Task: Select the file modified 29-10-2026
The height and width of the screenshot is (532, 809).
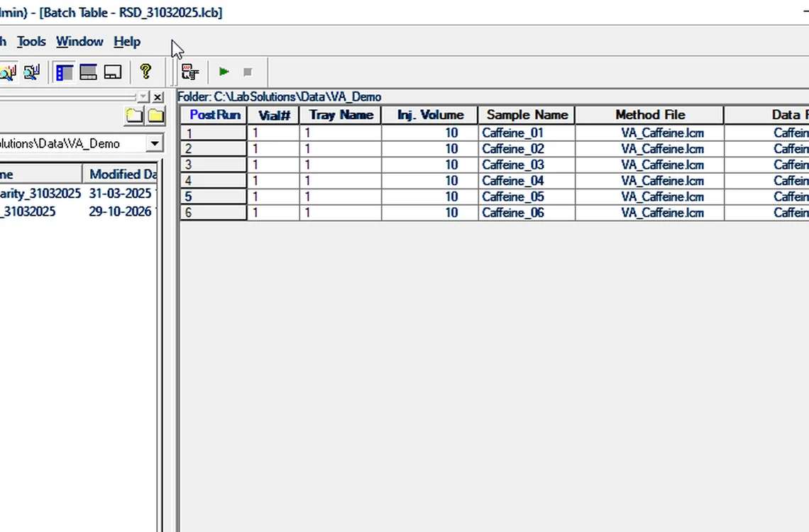Action: [78, 211]
